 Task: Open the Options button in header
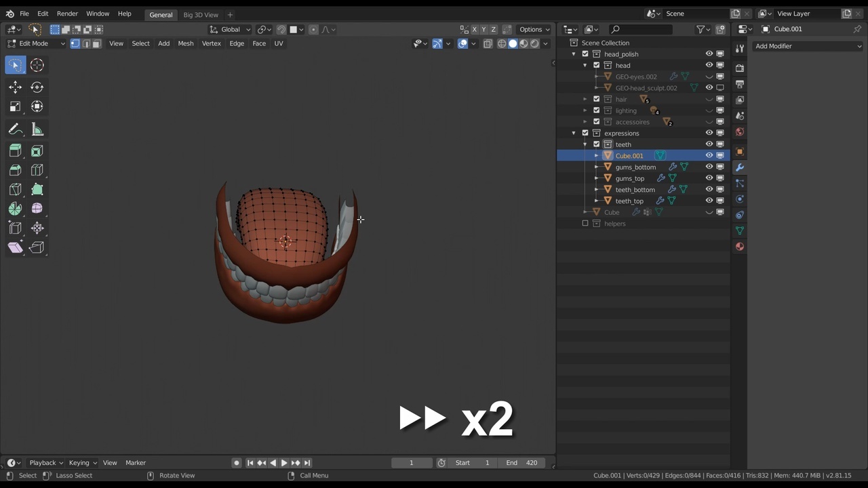click(x=534, y=29)
